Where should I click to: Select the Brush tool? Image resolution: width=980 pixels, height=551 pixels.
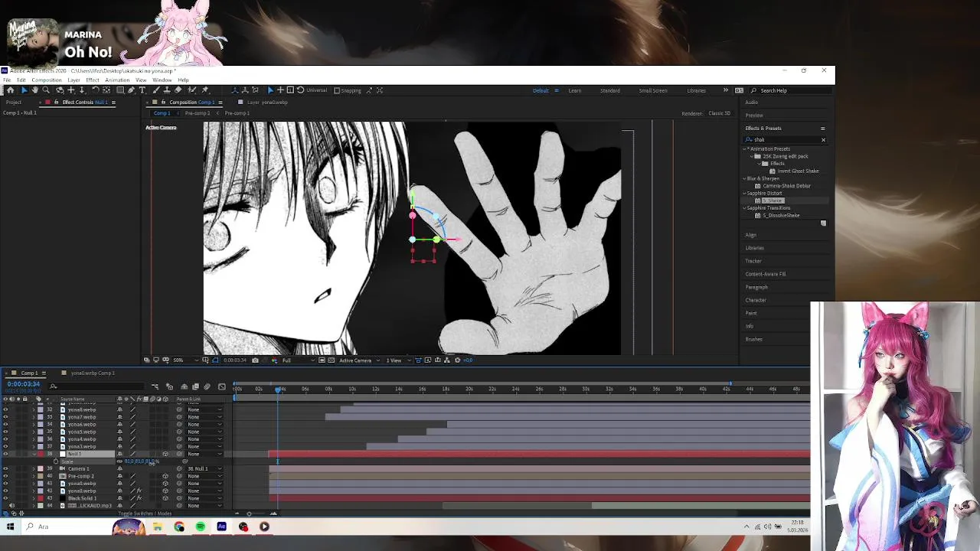(156, 90)
